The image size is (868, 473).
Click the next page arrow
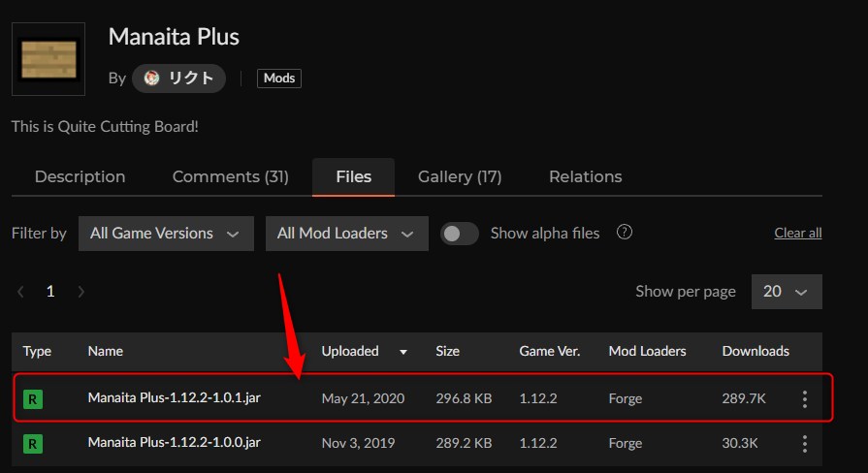(x=80, y=292)
